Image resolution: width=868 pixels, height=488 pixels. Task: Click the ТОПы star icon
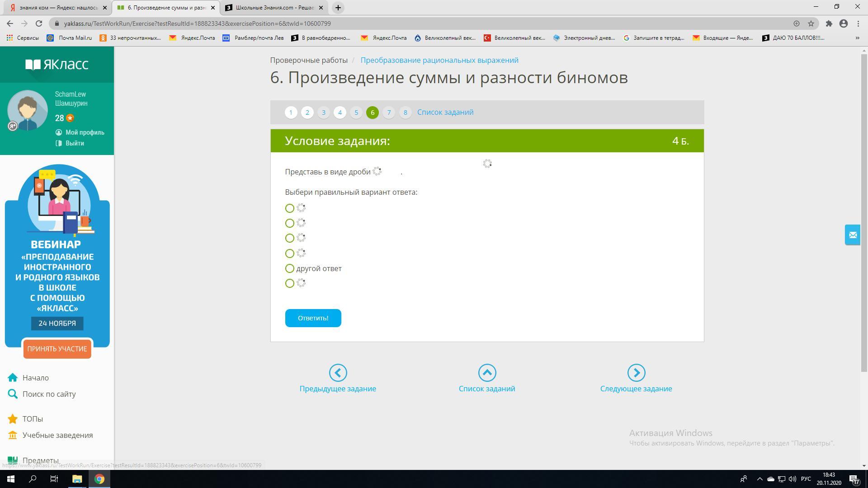[x=13, y=419]
